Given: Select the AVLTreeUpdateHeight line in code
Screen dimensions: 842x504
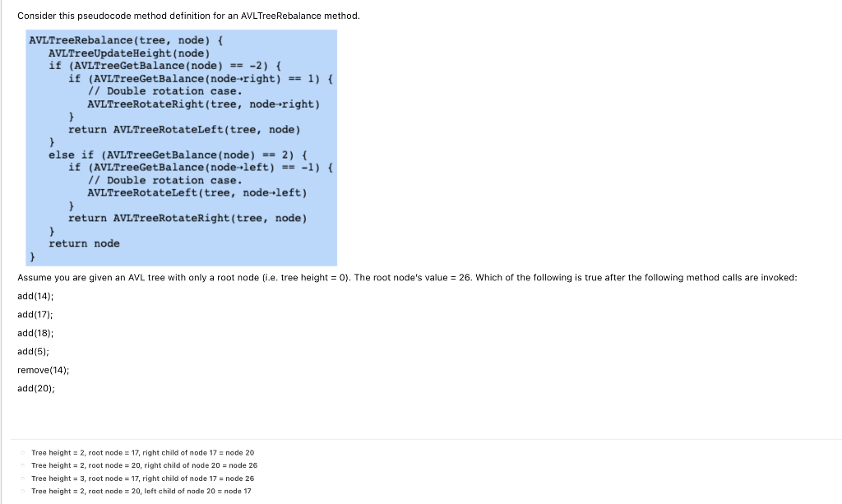Looking at the screenshot, I should pyautogui.click(x=129, y=53).
